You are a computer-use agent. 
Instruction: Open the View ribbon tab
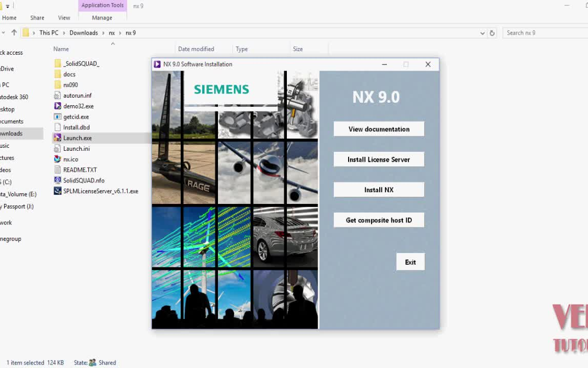[64, 18]
